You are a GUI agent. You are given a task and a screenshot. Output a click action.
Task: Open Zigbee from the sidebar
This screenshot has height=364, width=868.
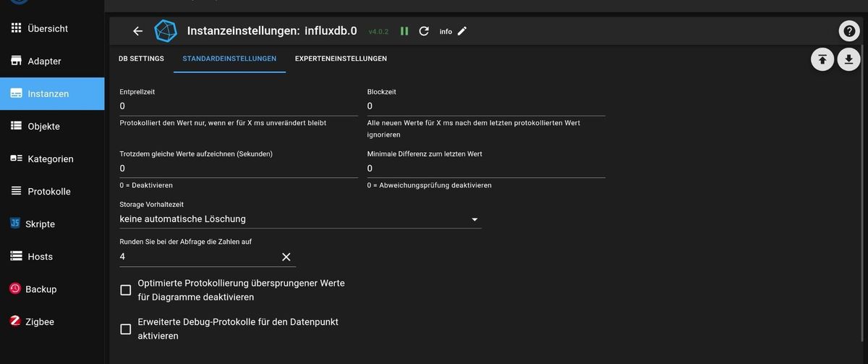41,321
